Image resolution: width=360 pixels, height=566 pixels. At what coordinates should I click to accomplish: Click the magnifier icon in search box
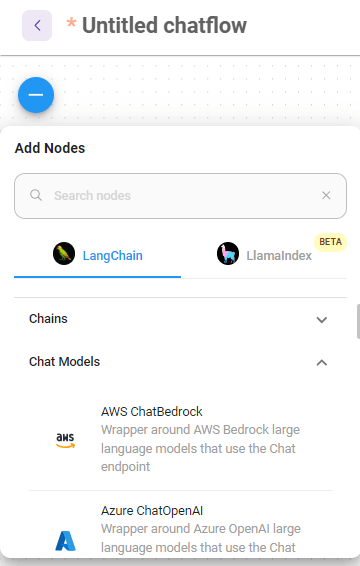pos(36,195)
